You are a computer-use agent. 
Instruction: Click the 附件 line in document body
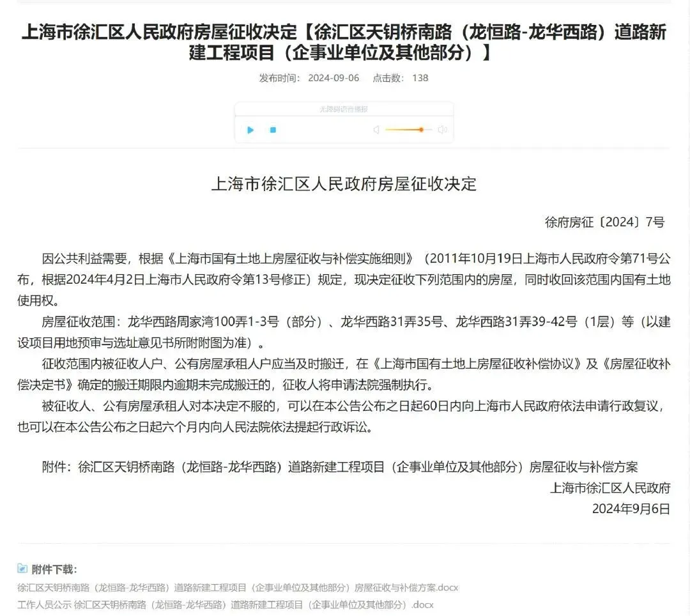coord(340,467)
